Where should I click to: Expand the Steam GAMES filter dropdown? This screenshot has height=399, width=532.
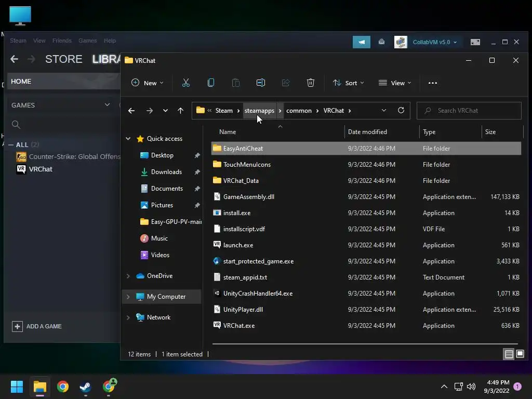point(107,104)
